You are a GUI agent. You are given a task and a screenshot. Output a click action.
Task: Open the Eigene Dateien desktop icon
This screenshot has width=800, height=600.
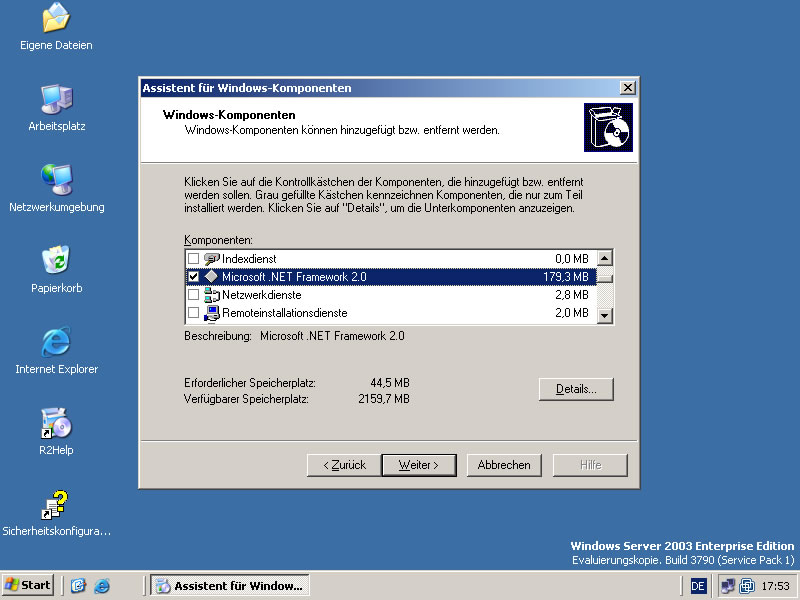click(56, 19)
